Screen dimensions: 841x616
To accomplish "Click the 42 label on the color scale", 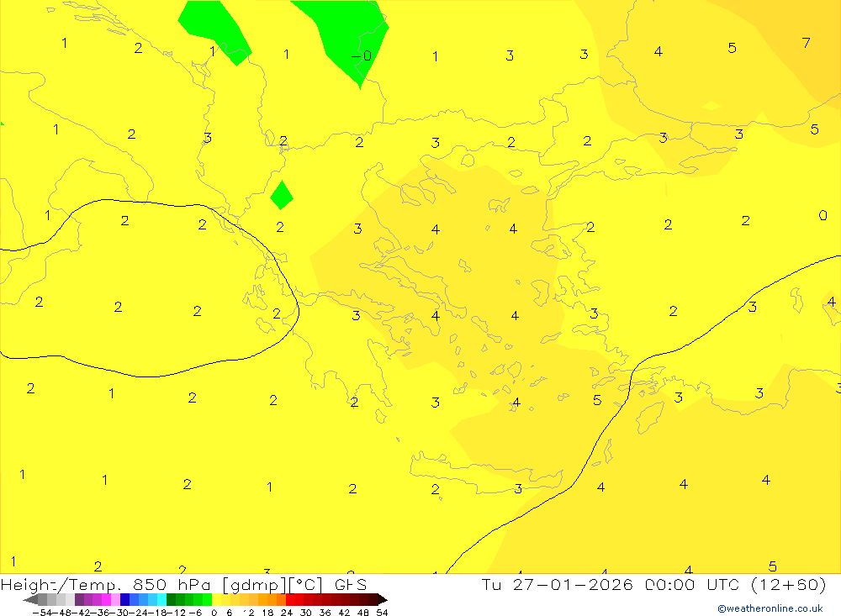I will pyautogui.click(x=344, y=613).
